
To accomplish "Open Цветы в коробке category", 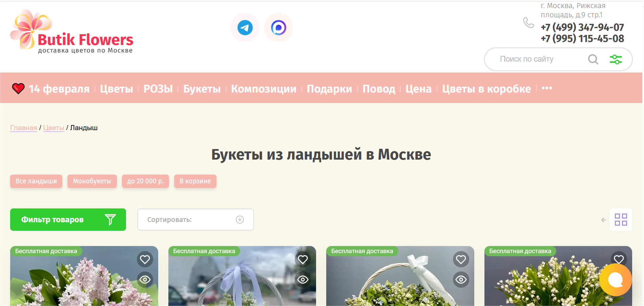I will [486, 89].
